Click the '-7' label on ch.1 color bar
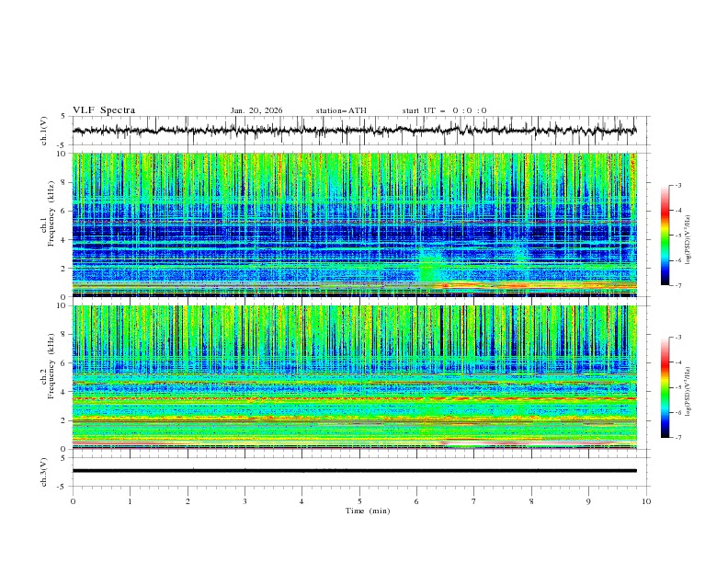Screen dimensions: 728x563 click(678, 285)
